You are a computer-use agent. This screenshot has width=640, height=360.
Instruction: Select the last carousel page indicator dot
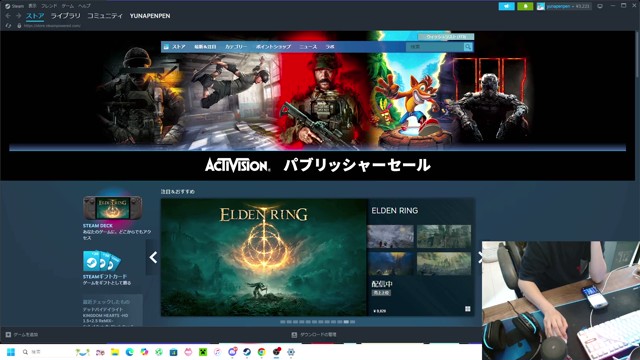coord(353,322)
